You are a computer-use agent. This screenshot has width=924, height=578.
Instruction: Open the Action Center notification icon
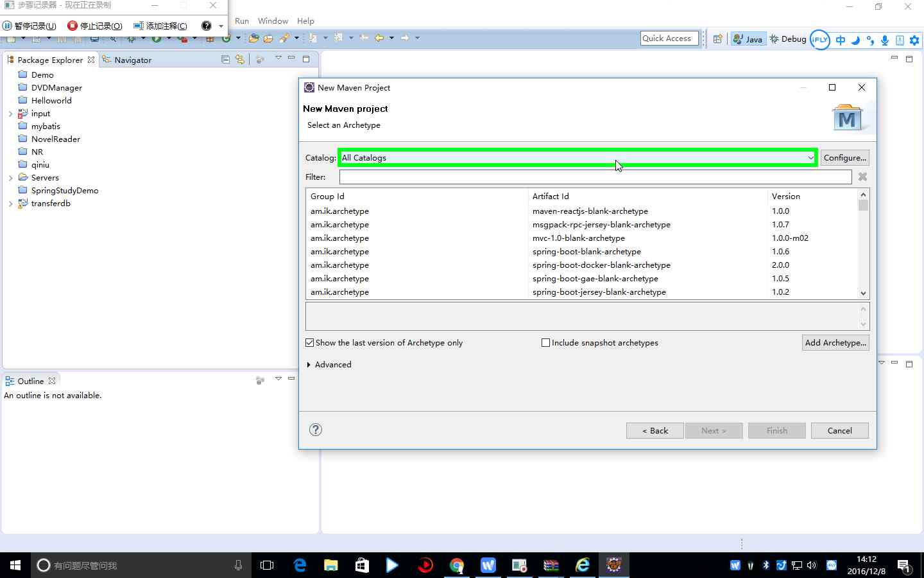tap(905, 566)
